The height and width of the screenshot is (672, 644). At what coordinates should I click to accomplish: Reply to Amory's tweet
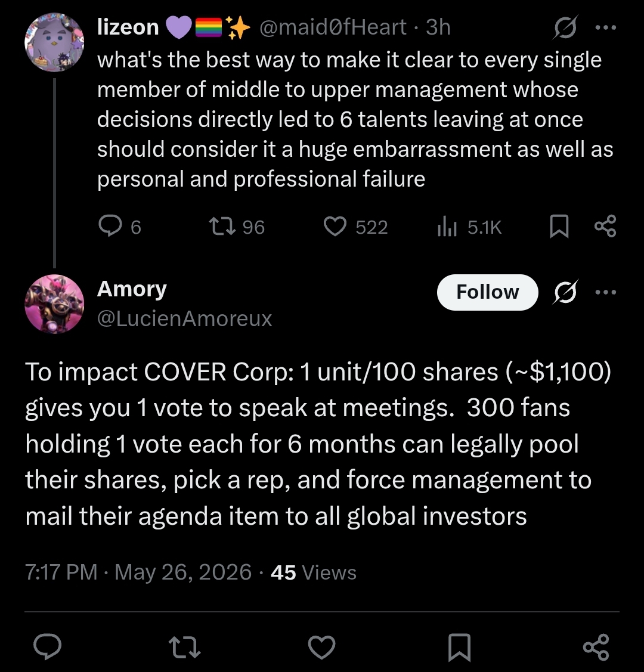[48, 646]
